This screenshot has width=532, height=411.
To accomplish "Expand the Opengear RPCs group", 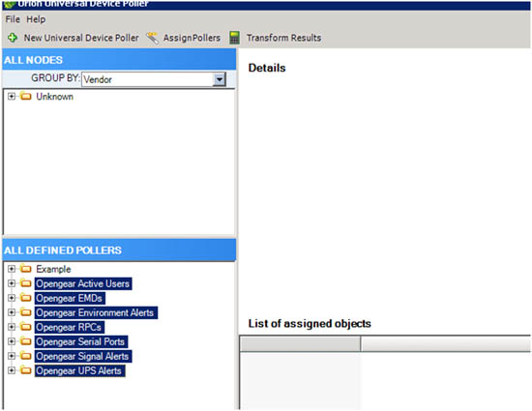I will 12,327.
